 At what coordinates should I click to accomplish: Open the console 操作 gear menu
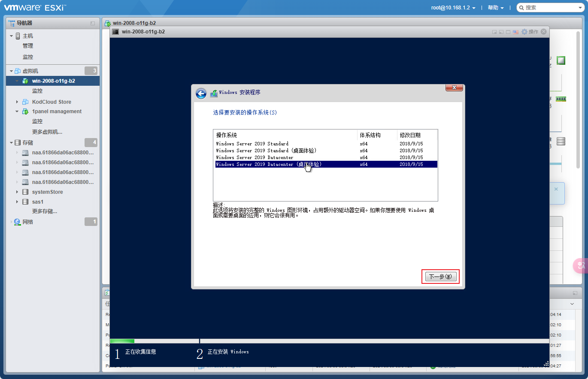[x=530, y=32]
